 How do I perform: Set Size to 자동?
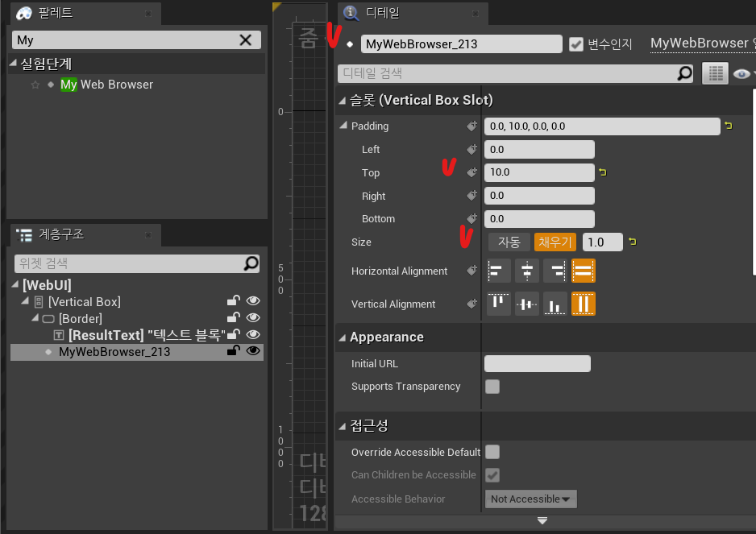tap(509, 242)
